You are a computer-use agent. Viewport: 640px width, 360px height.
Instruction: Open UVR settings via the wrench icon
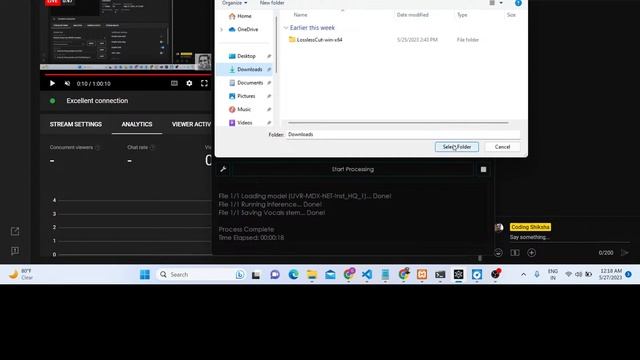223,169
